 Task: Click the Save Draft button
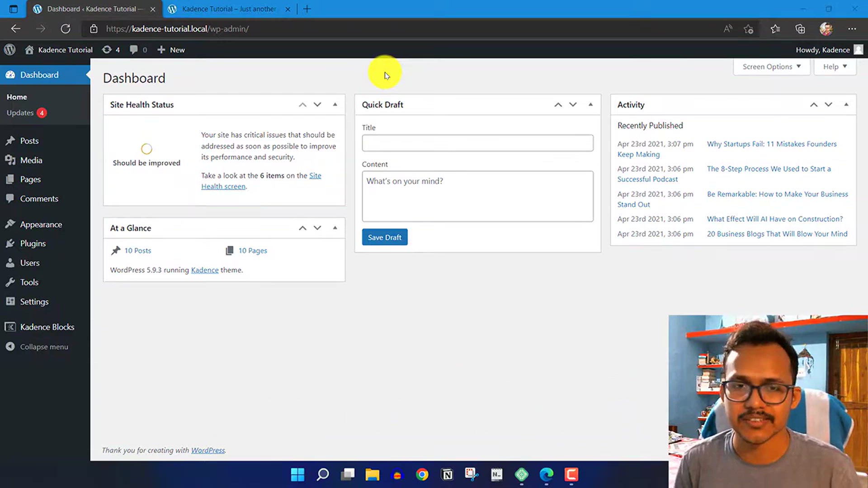click(385, 237)
